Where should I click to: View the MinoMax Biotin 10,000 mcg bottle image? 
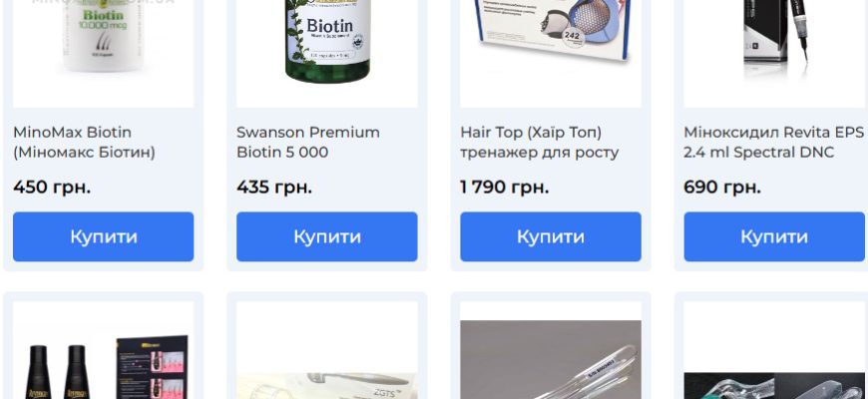104,54
